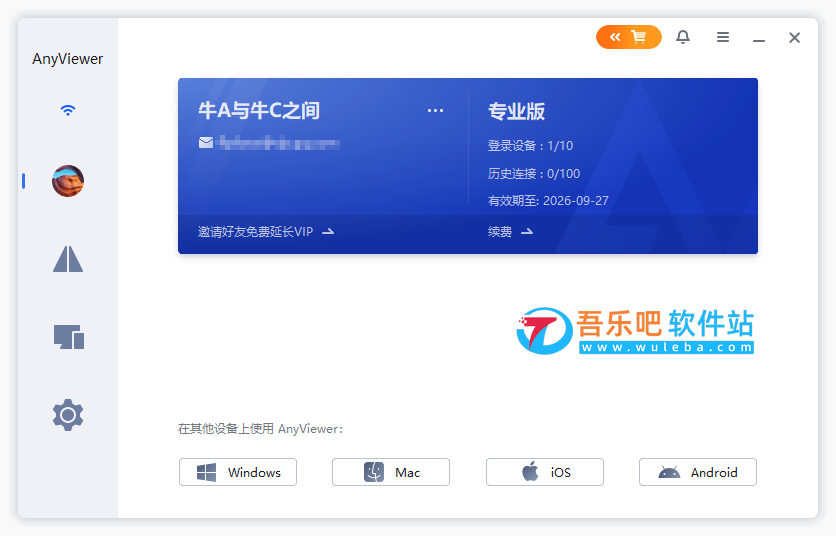Click the mail envelope icon

click(x=206, y=143)
